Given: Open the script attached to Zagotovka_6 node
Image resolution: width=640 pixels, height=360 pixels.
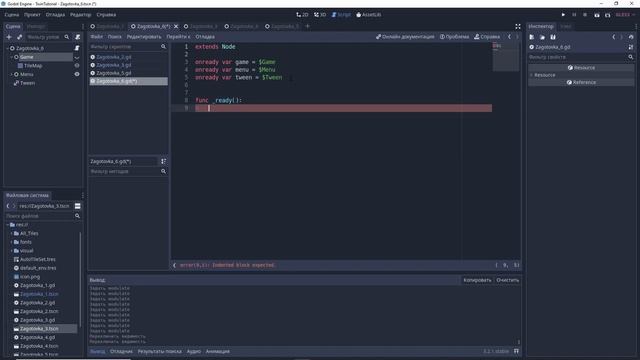Looking at the screenshot, I should pos(77,48).
